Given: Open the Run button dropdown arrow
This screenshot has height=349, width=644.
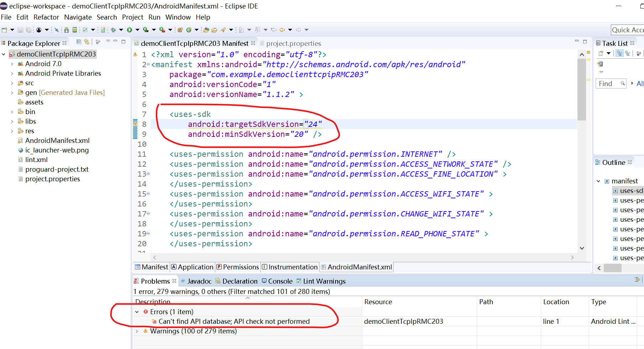Looking at the screenshot, I should [x=137, y=30].
